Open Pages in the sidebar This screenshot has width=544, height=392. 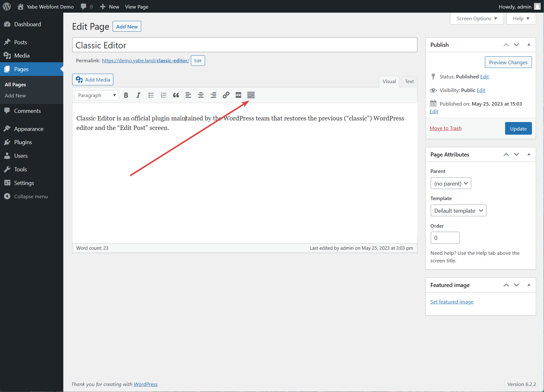[32, 69]
